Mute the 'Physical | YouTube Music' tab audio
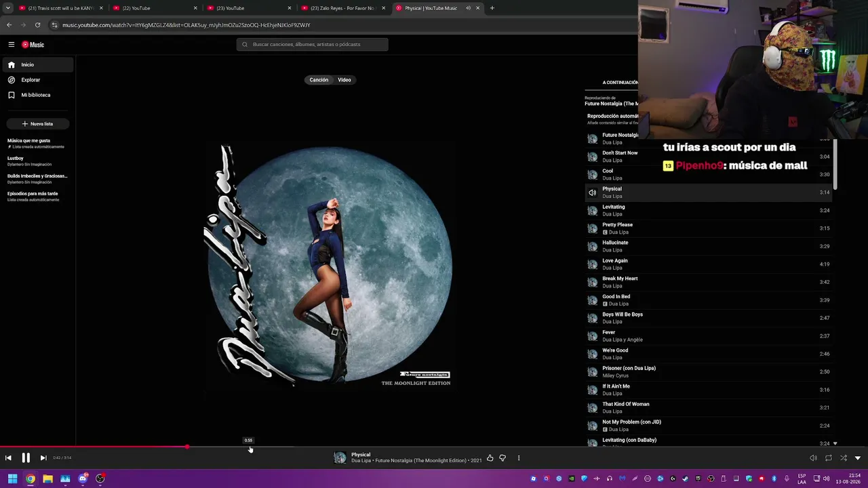The image size is (868, 488). (x=468, y=8)
